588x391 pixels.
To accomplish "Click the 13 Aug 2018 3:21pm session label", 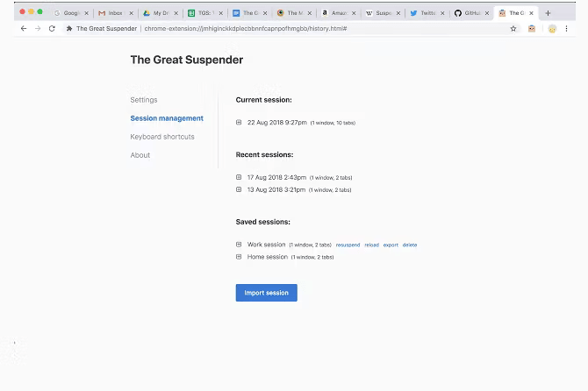I will pyautogui.click(x=276, y=190).
